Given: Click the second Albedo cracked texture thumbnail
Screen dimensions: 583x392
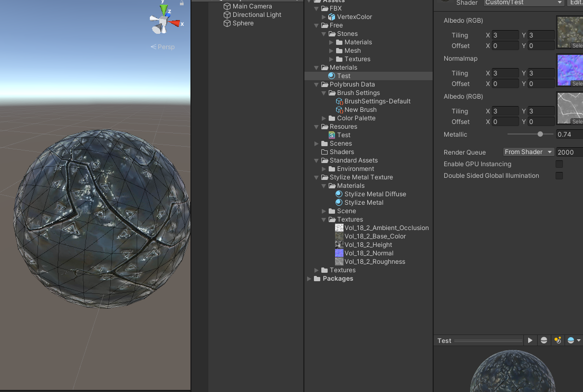Looking at the screenshot, I should (x=570, y=108).
